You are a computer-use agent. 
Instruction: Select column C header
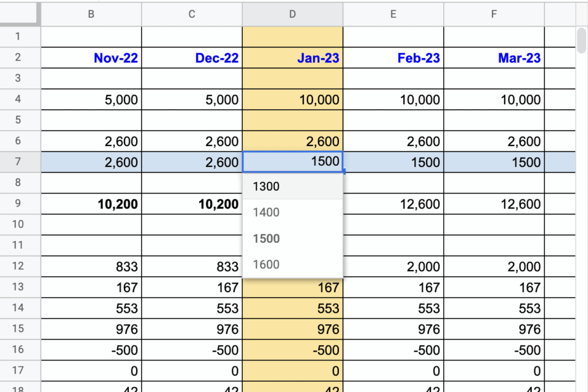tap(192, 15)
